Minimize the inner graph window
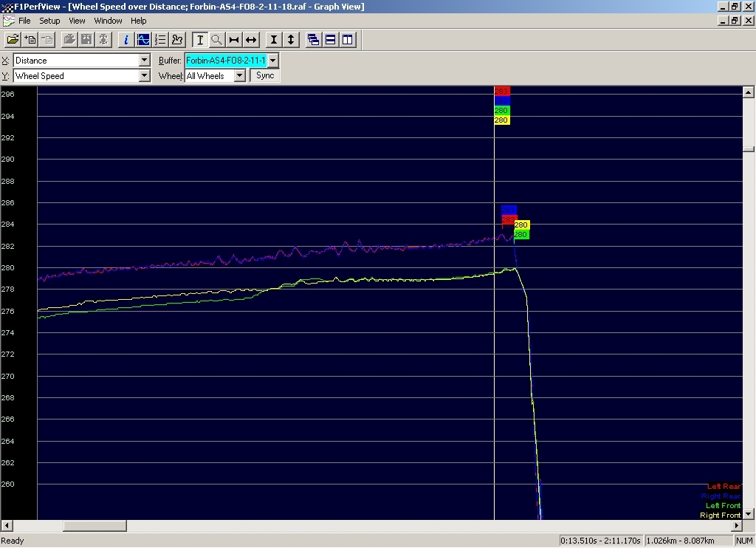This screenshot has width=756, height=548. 723,21
